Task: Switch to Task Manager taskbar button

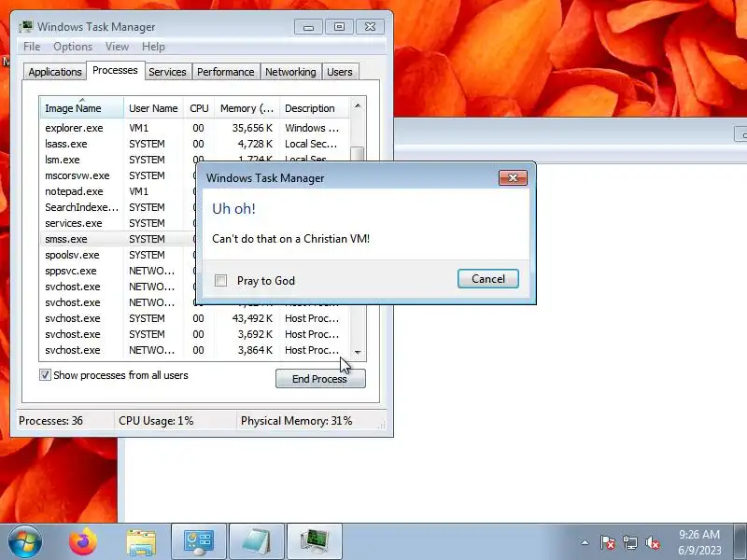Action: pos(315,542)
